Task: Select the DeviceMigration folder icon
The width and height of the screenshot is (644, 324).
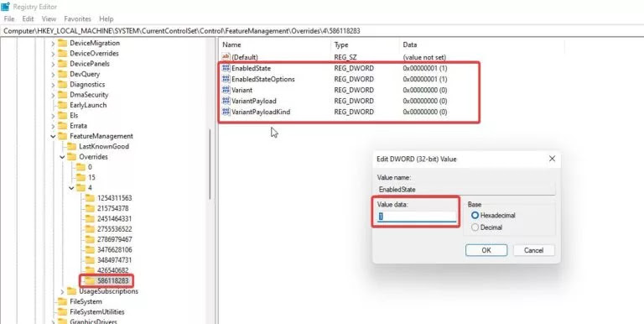Action: coord(62,43)
